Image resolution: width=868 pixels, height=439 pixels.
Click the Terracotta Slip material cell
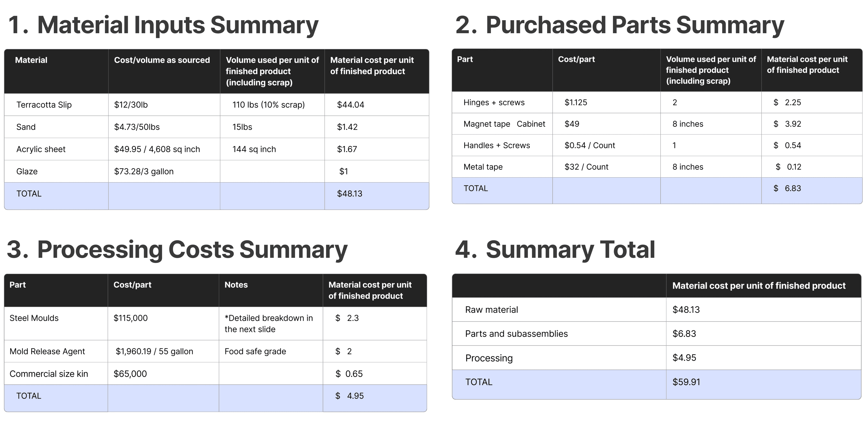[44, 105]
